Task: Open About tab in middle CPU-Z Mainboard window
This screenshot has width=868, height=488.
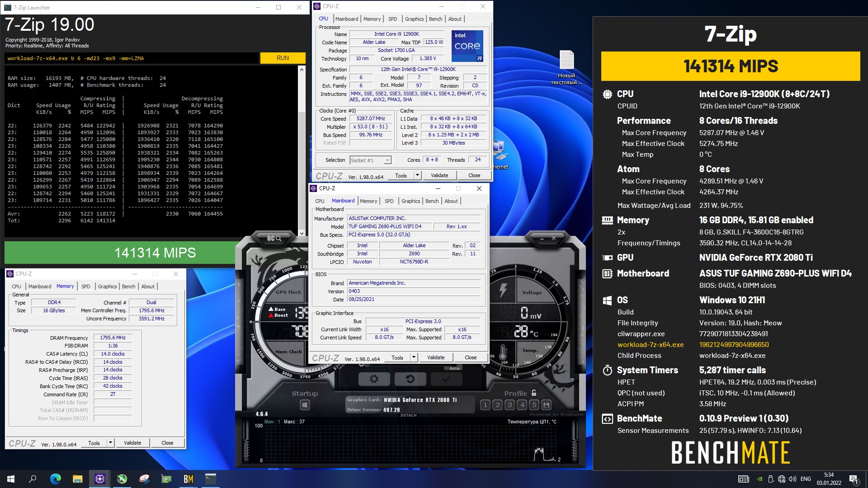Action: coord(451,201)
